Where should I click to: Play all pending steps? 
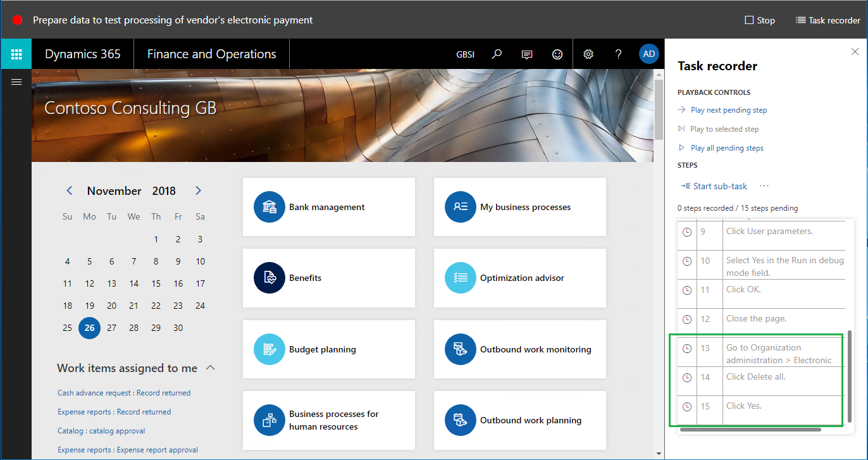tap(721, 148)
